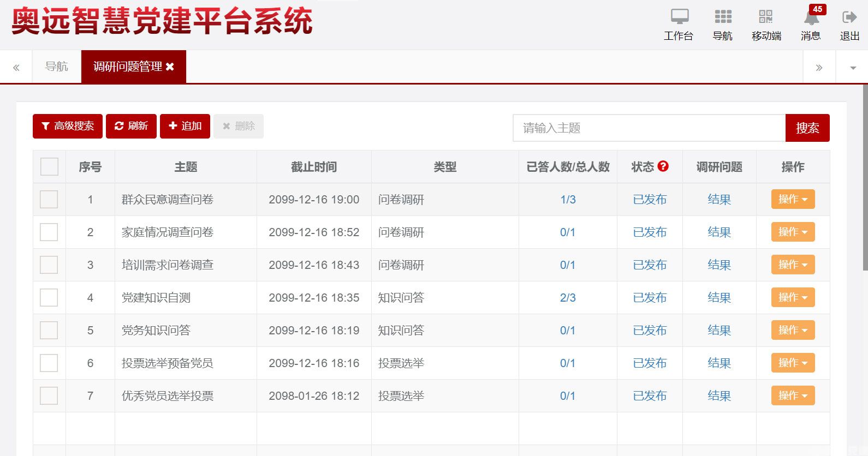Viewport: 868px width, 456px height.
Task: Check the box for 党建知识自测
Action: pos(49,297)
